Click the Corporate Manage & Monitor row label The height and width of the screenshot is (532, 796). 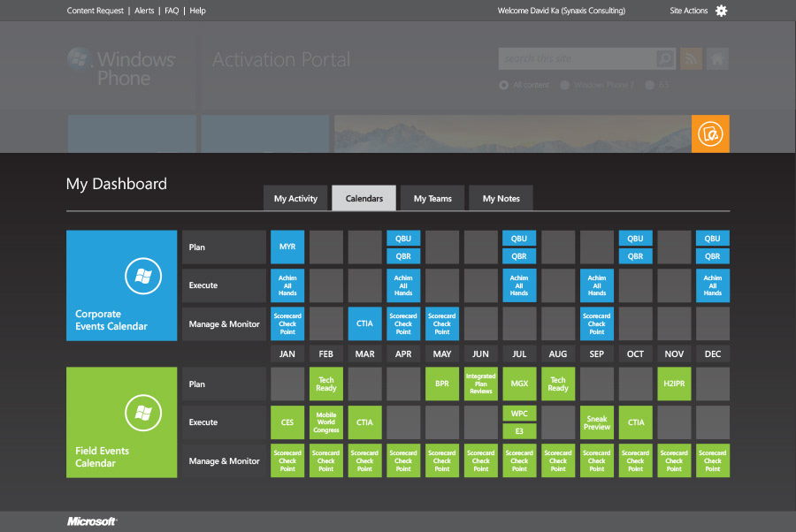[224, 323]
